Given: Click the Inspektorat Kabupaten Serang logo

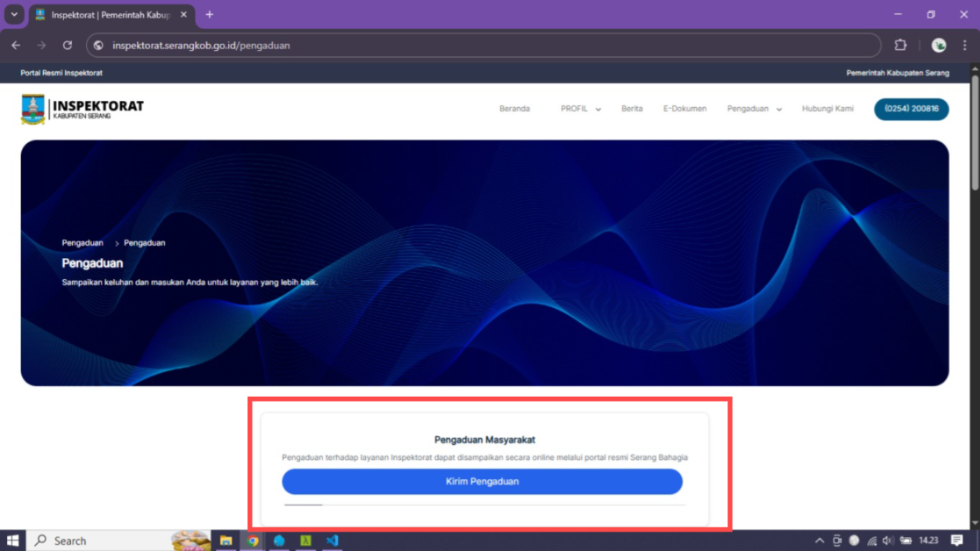Looking at the screenshot, I should pos(83,109).
